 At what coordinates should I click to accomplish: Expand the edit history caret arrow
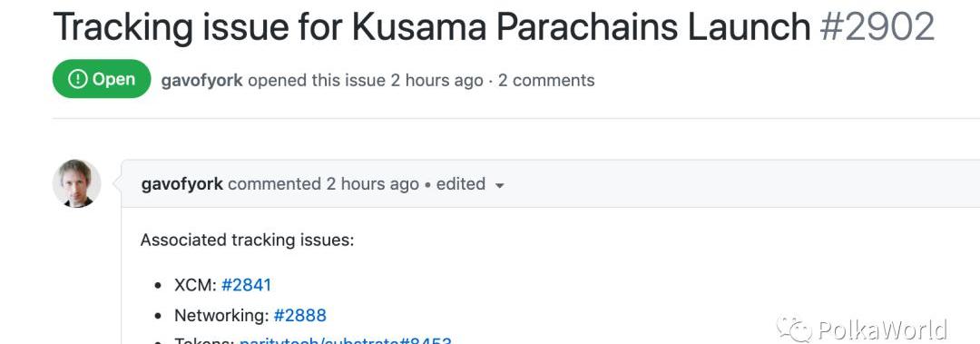pyautogui.click(x=499, y=186)
